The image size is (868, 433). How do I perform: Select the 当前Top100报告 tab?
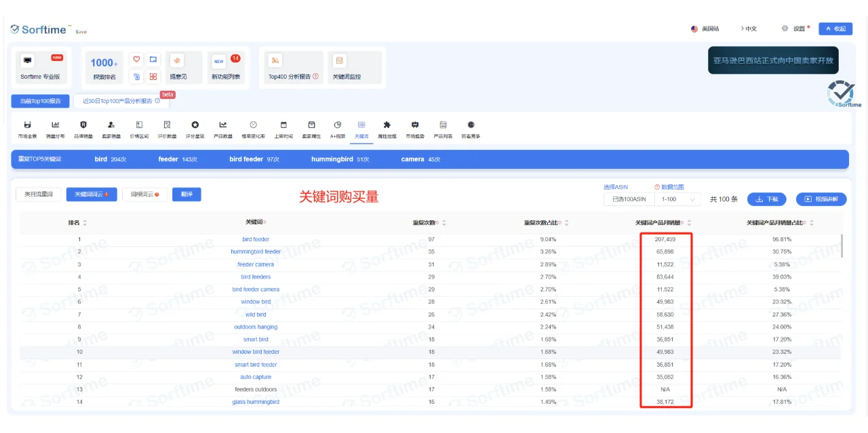pyautogui.click(x=39, y=101)
